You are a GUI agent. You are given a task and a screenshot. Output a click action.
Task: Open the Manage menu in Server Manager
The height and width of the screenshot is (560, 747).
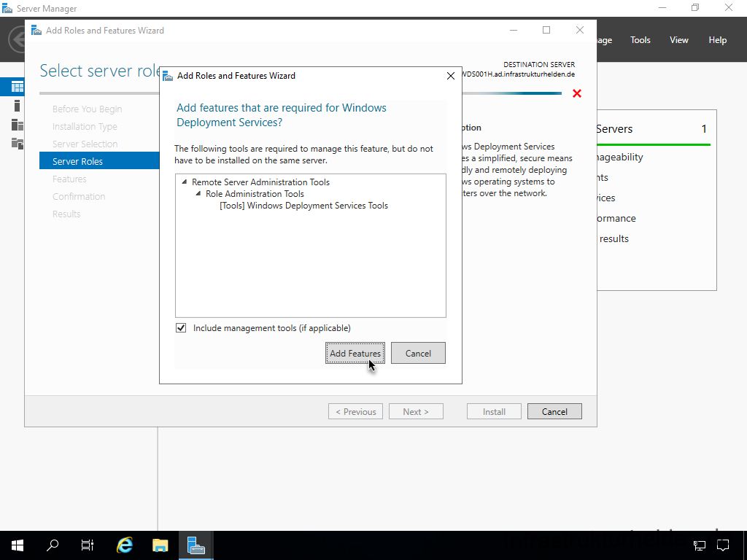coord(605,40)
